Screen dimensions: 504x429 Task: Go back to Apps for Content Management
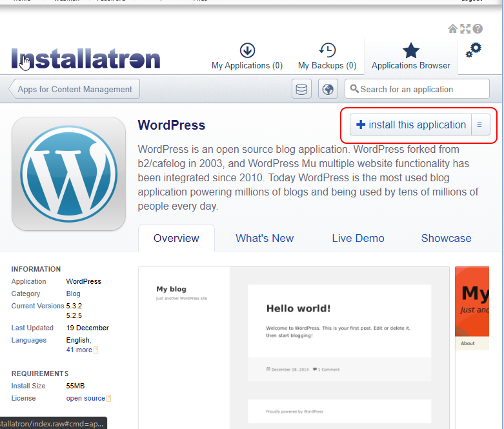pos(75,89)
